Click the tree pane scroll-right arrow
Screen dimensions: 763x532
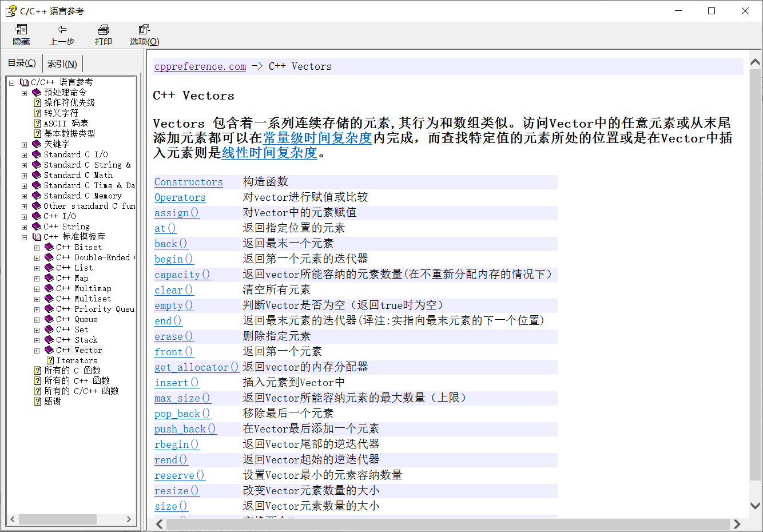click(129, 519)
